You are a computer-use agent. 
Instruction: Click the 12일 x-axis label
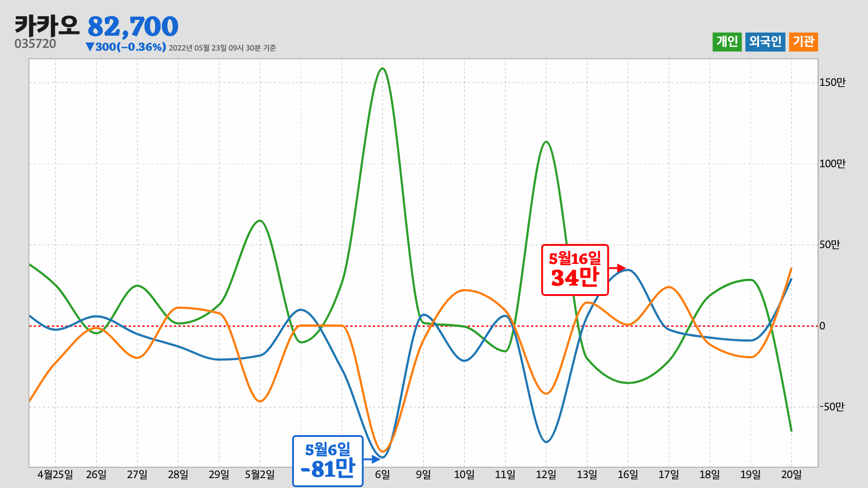click(546, 474)
